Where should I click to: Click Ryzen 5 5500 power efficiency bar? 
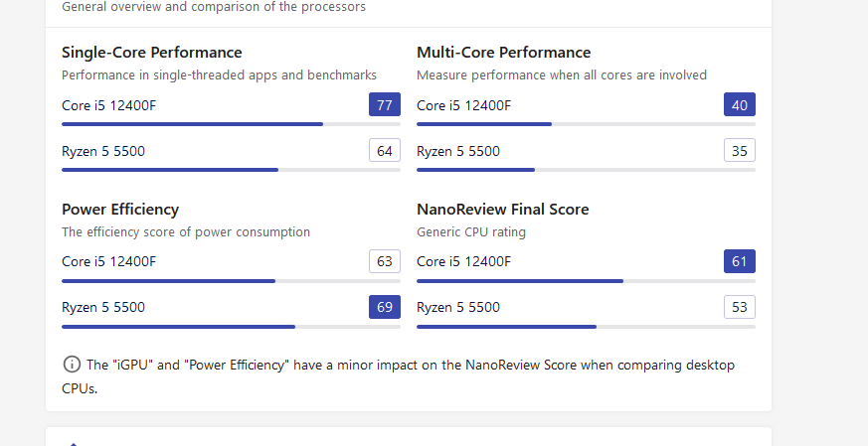click(231, 326)
